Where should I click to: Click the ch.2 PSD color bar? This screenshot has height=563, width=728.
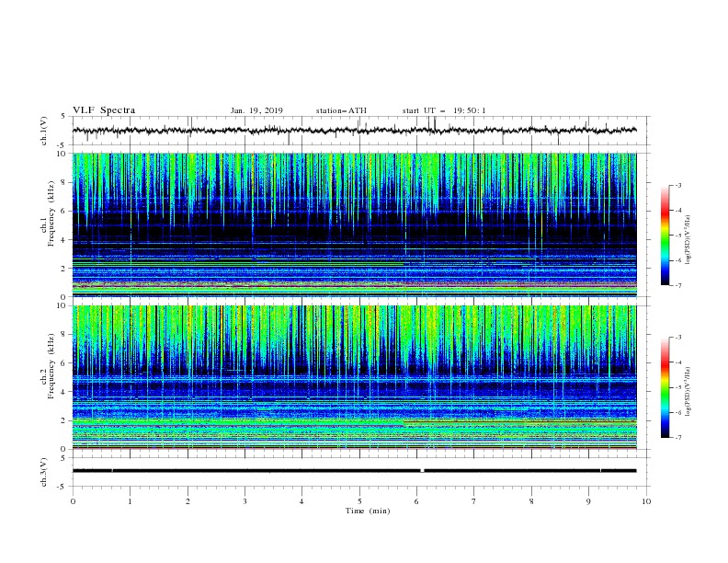coord(665,387)
